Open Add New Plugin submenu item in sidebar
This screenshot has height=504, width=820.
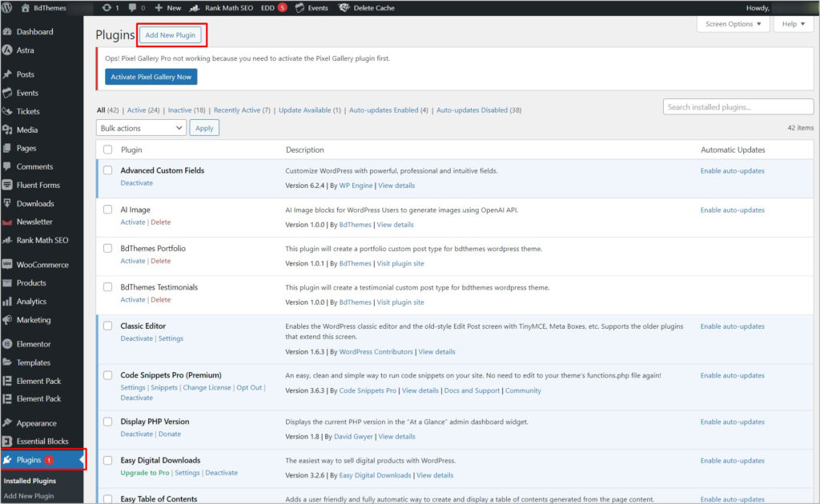29,496
